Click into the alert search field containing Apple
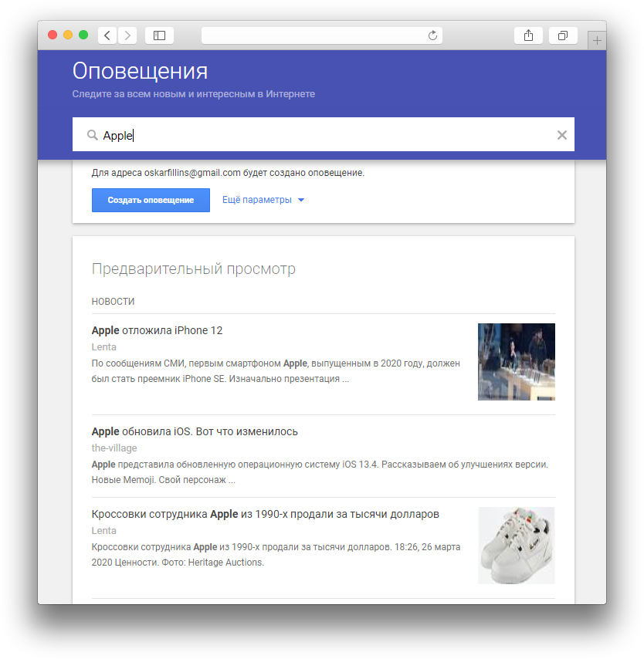This screenshot has height=659, width=644. click(323, 134)
